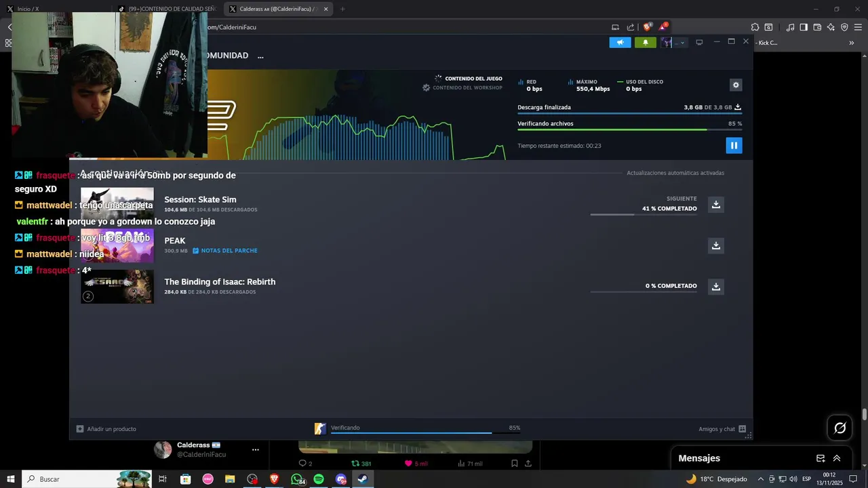Open Brave media control music note

click(x=790, y=27)
